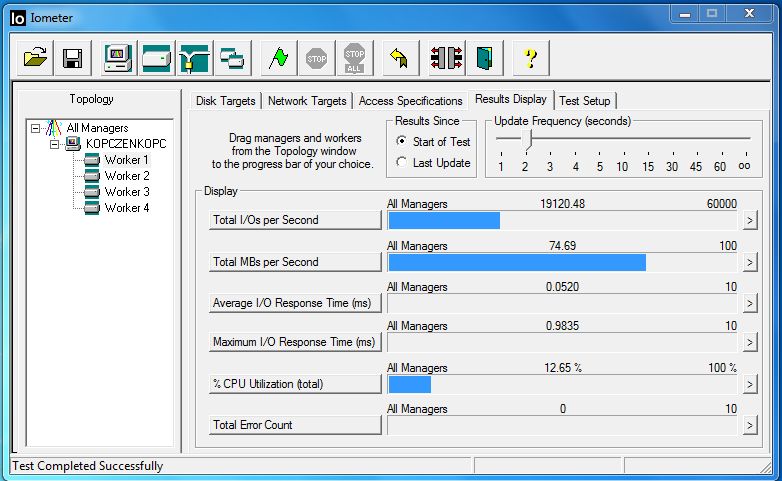Select Worker 1 in the topology tree
Image resolution: width=782 pixels, height=481 pixels.
(126, 160)
